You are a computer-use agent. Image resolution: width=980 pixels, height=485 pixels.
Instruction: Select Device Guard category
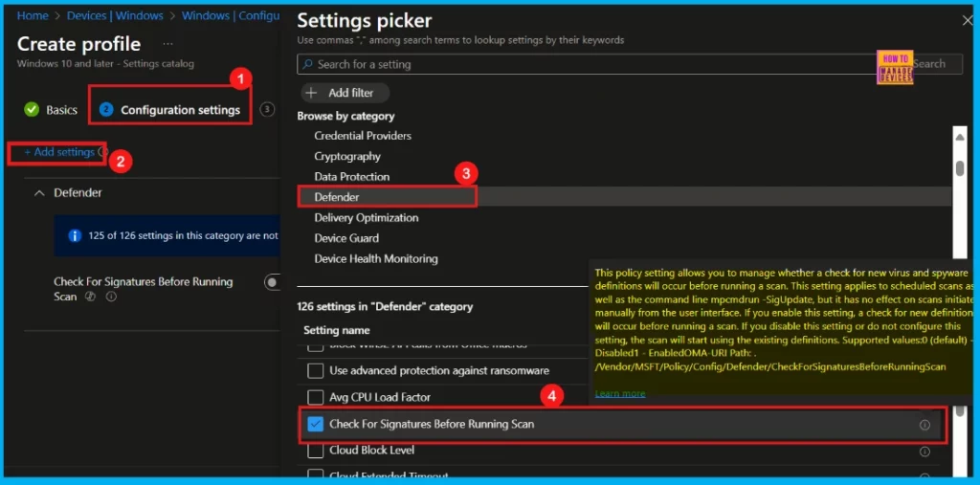346,238
